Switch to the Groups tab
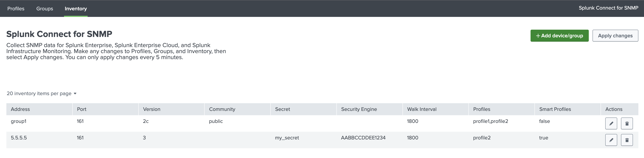This screenshot has width=644, height=158. click(x=45, y=8)
